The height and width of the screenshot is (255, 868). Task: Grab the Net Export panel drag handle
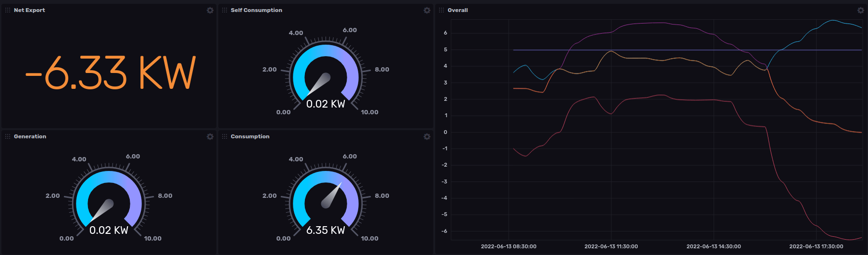point(8,10)
